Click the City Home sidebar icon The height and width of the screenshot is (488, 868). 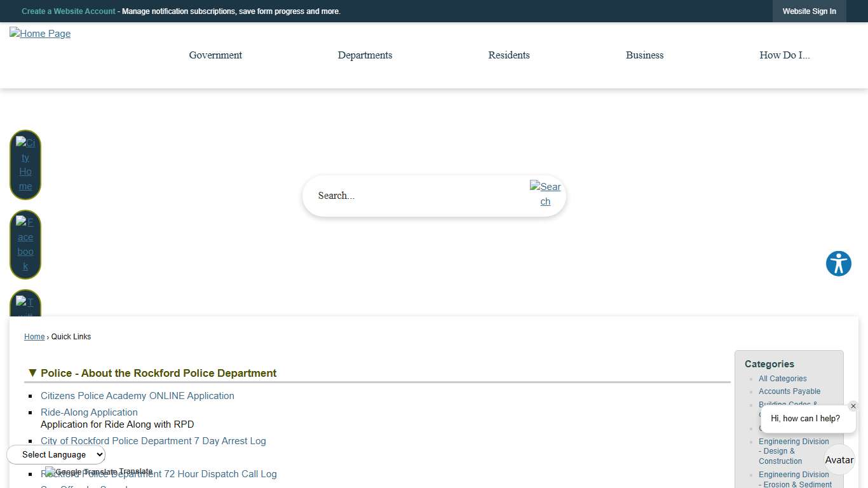(x=25, y=165)
